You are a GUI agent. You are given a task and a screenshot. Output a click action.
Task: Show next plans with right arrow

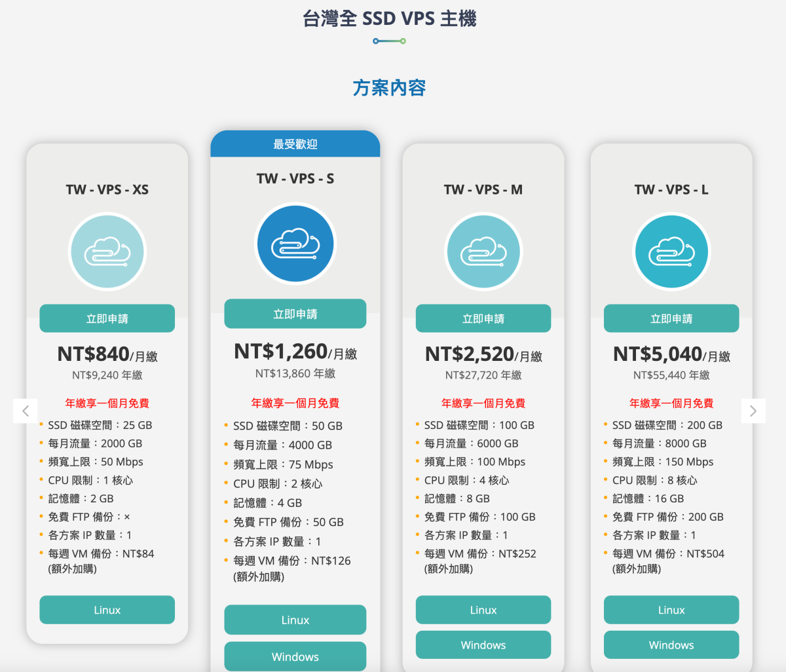[753, 411]
